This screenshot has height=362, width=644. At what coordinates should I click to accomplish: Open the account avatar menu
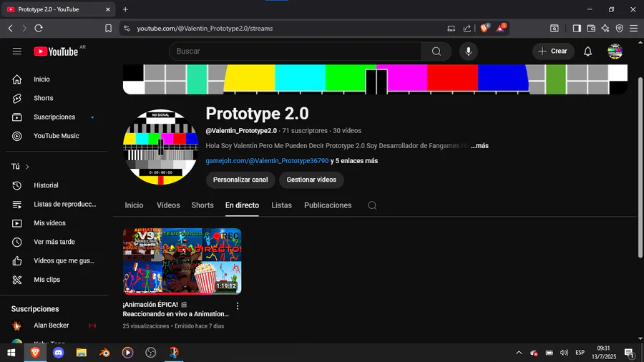coord(615,52)
